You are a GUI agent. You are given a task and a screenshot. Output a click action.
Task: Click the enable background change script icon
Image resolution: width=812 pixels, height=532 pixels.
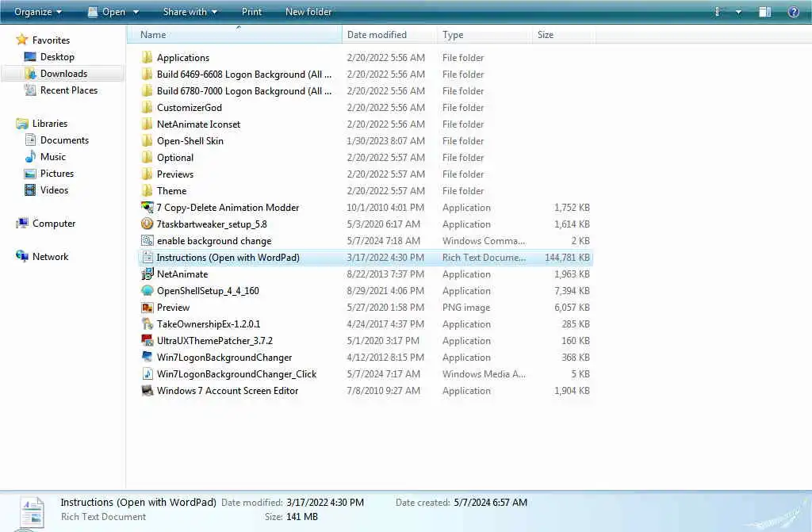pos(147,240)
